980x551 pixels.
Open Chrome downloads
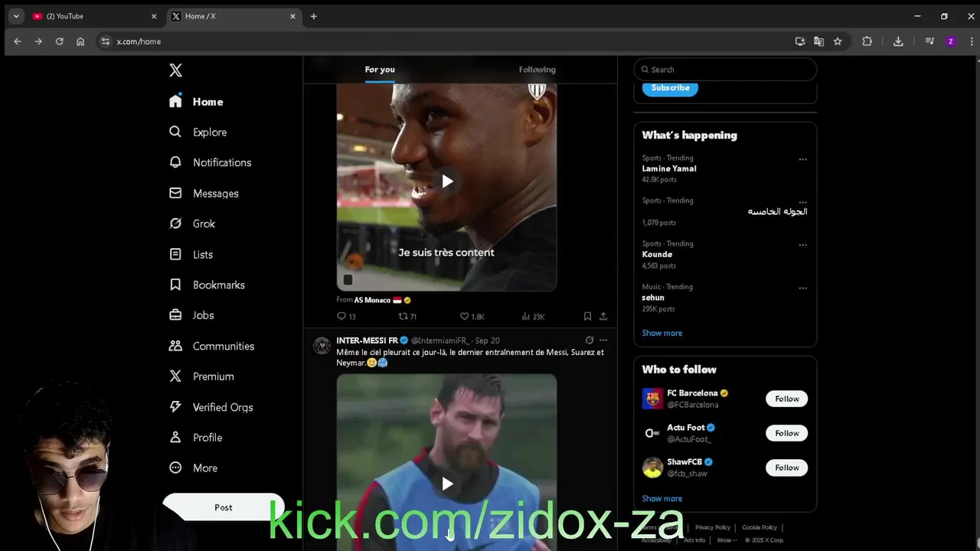pos(898,41)
